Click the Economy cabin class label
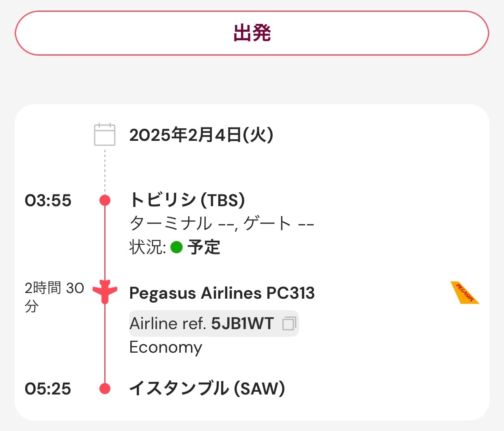Image resolution: width=504 pixels, height=431 pixels. pos(166,347)
